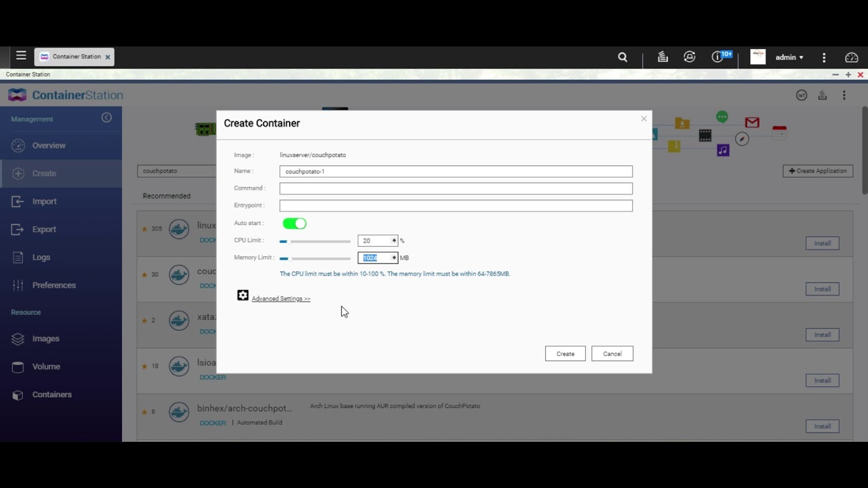Open external devices sync icon

pos(690,58)
